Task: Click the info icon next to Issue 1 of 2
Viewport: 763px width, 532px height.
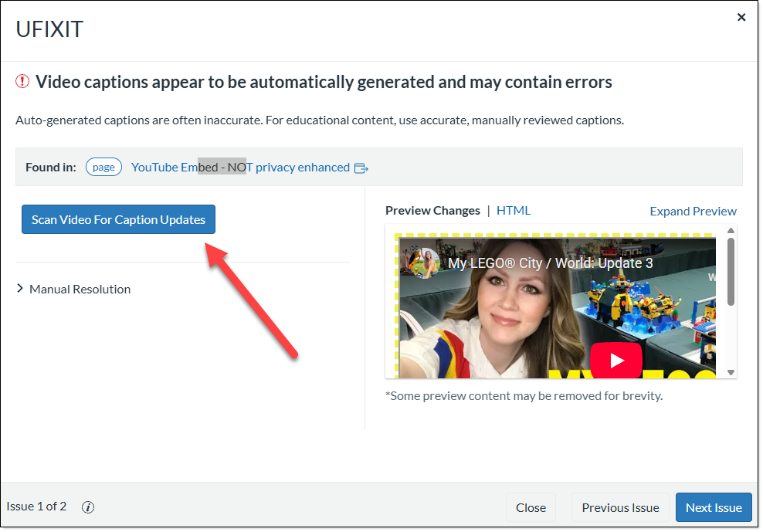Action: (88, 507)
